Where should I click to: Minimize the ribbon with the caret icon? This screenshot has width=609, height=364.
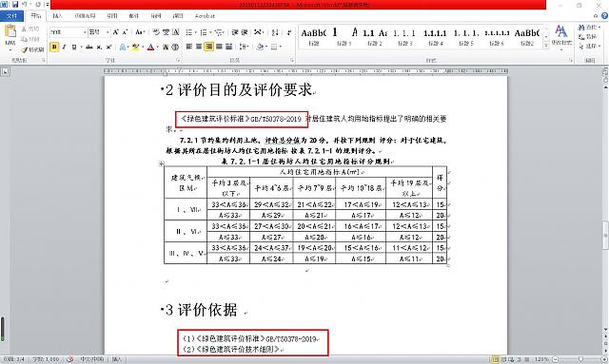click(596, 16)
